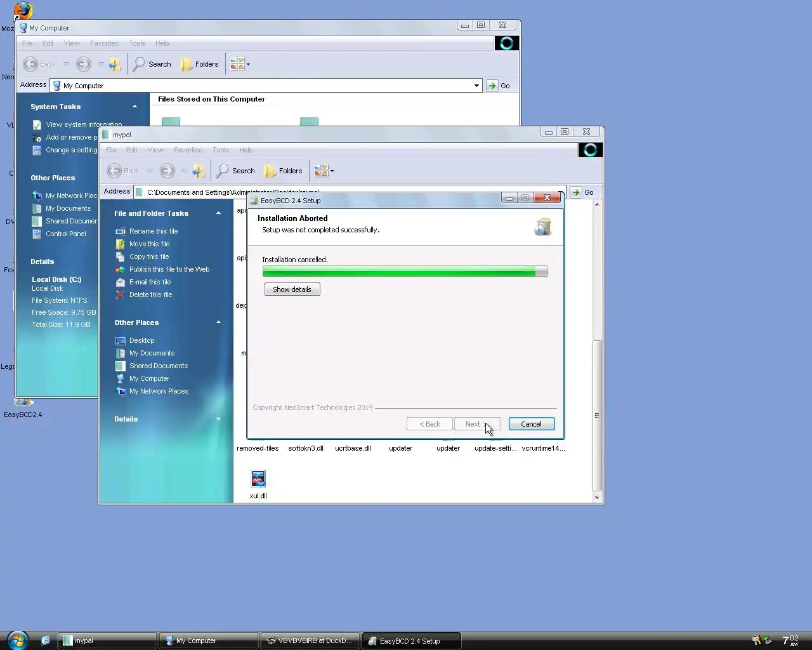Click Folders in My Computer window toolbar
The width and height of the screenshot is (812, 650).
(199, 64)
